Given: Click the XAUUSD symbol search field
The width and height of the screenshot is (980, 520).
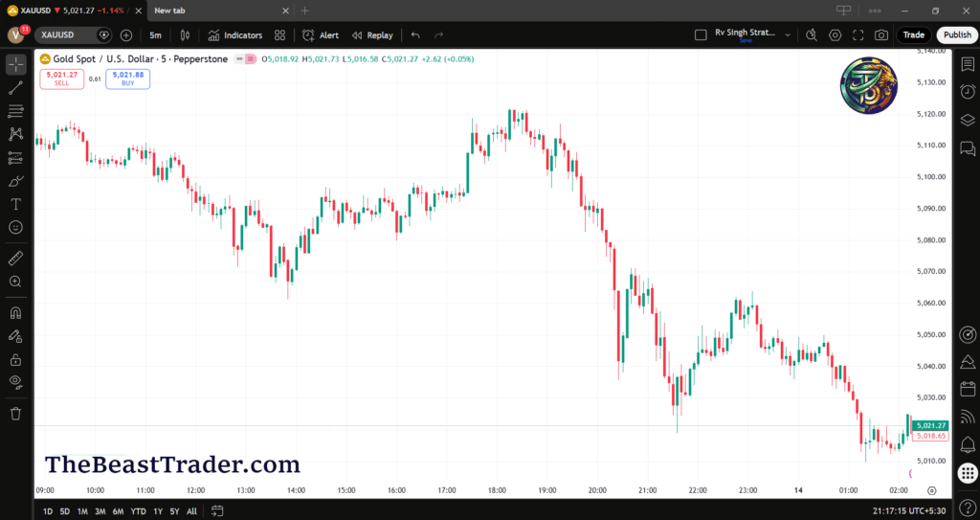Looking at the screenshot, I should point(65,35).
